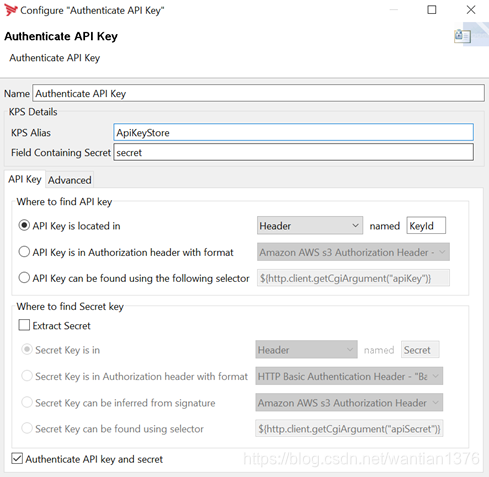Open the HTTP Basic Authentication Header dropdown

[349, 376]
